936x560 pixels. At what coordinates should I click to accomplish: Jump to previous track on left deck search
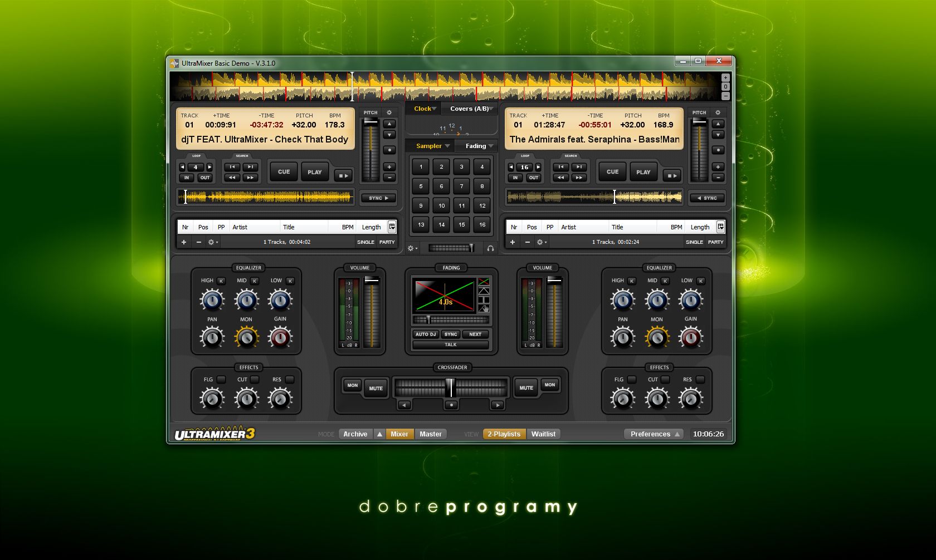coord(232,167)
